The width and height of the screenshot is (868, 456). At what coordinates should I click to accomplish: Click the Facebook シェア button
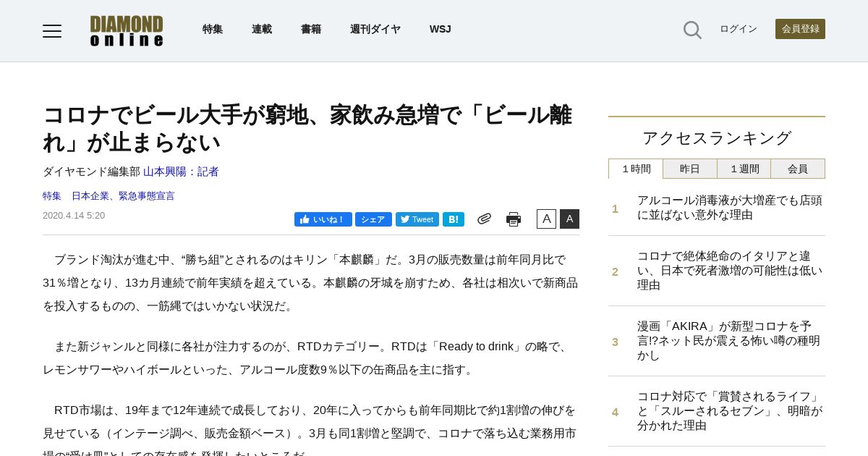tap(373, 219)
